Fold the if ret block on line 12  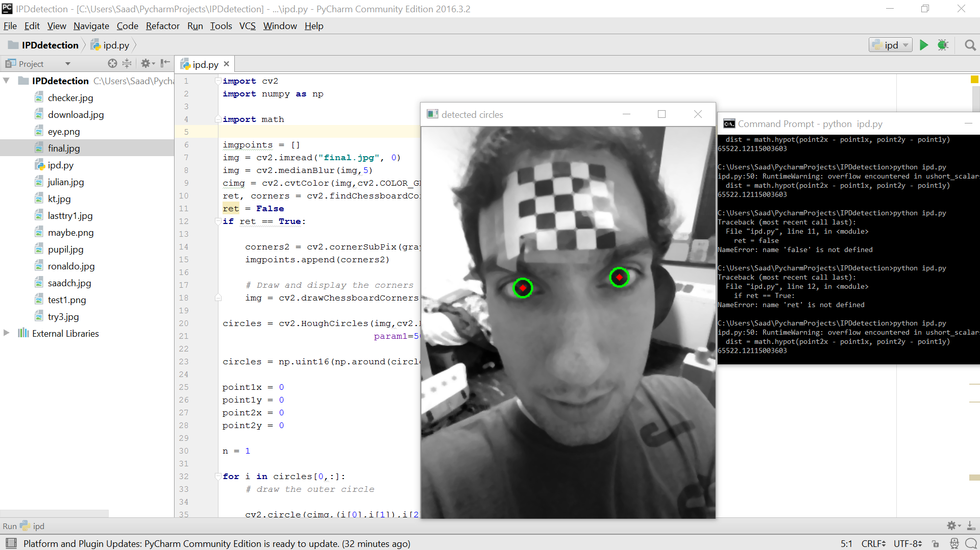(218, 221)
